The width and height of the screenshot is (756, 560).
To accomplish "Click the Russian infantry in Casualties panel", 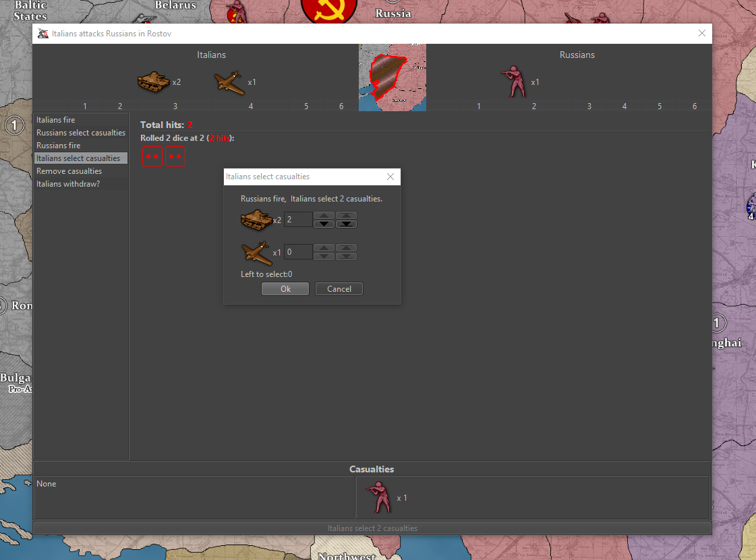I will (x=378, y=498).
